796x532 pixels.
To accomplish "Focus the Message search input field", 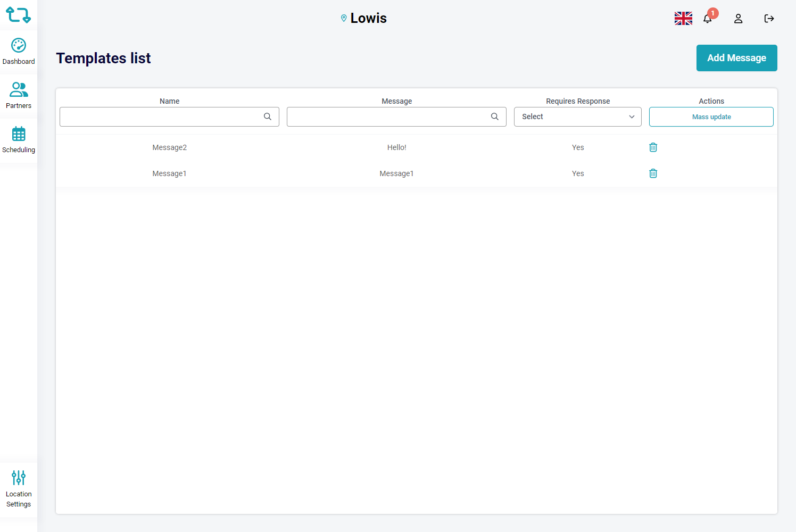I will coord(387,117).
